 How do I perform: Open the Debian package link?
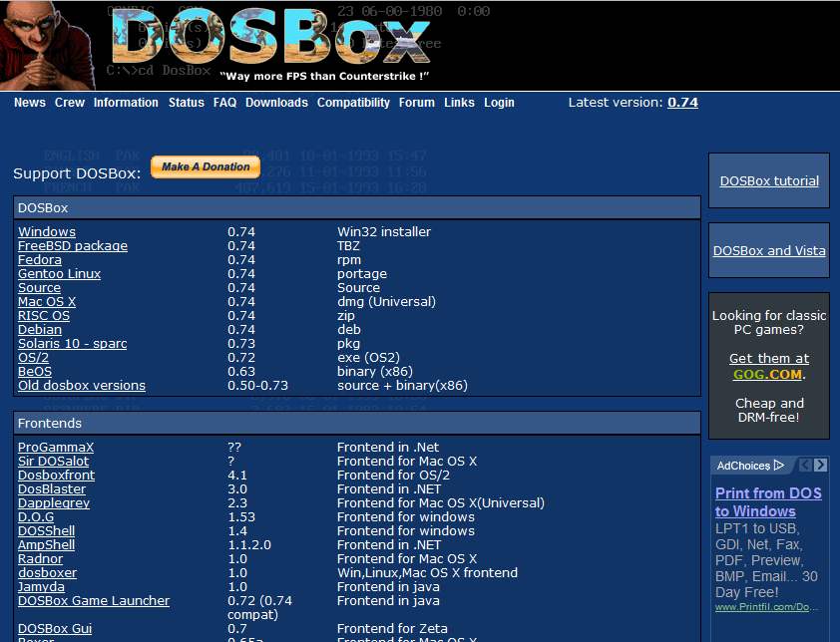[40, 329]
